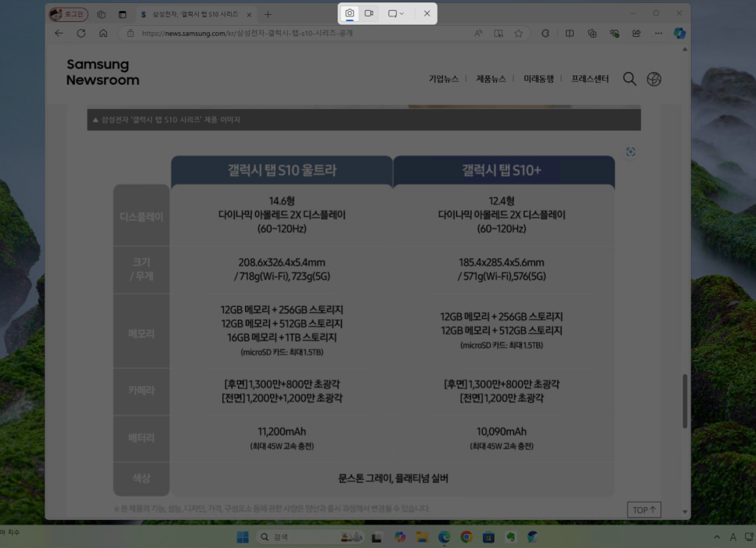
Task: Click the taskbar 검색 search box
Action: 311,537
